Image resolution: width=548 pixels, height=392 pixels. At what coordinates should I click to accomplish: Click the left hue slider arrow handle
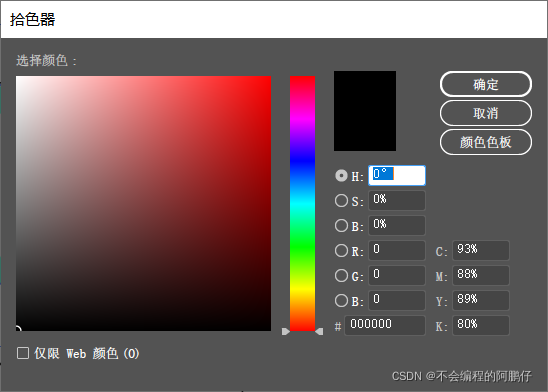pyautogui.click(x=286, y=331)
